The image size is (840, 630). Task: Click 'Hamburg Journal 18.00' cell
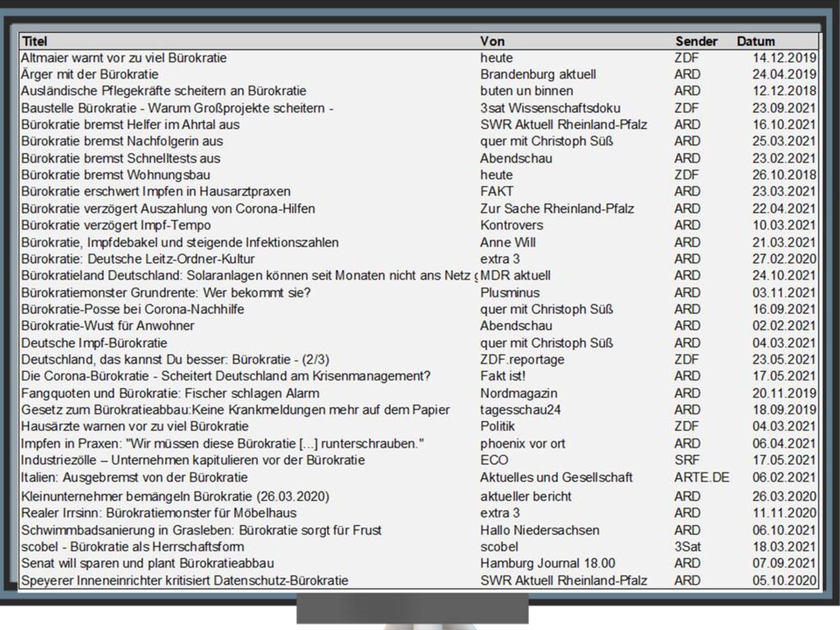pos(547,564)
